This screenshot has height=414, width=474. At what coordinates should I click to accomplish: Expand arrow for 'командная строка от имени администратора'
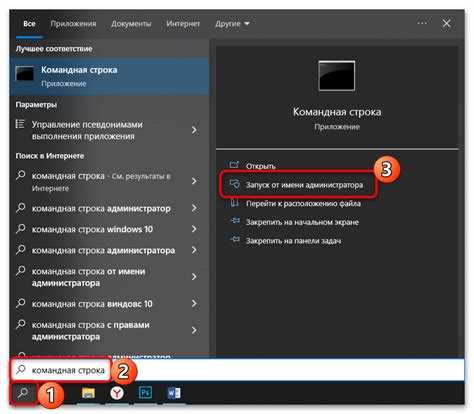pos(194,277)
